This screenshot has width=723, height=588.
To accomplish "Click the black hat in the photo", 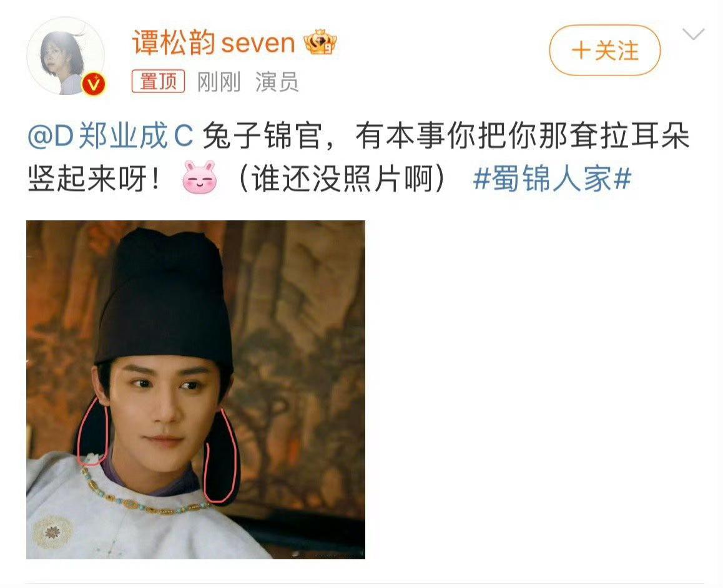I will tap(164, 300).
